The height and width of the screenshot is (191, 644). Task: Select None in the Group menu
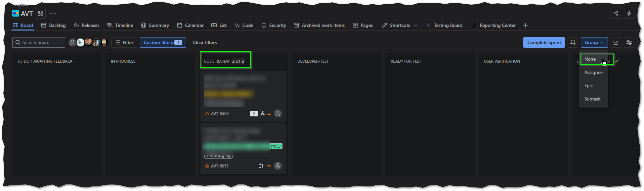click(594, 59)
